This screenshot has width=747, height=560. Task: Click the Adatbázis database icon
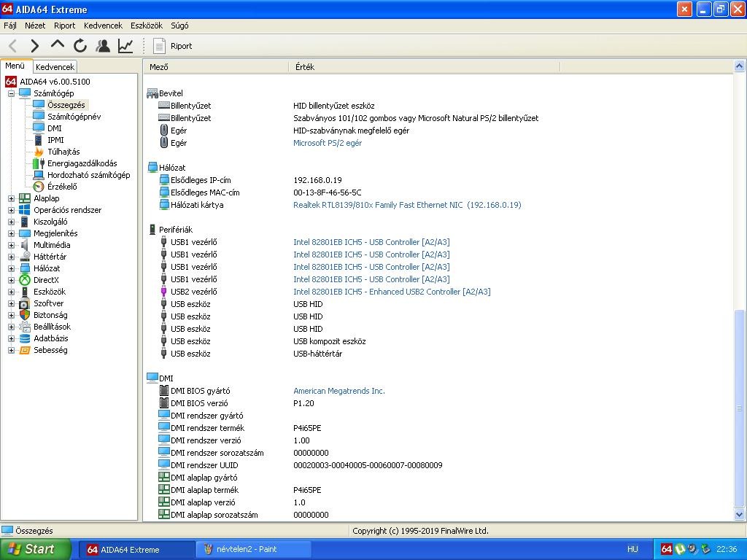[x=25, y=338]
